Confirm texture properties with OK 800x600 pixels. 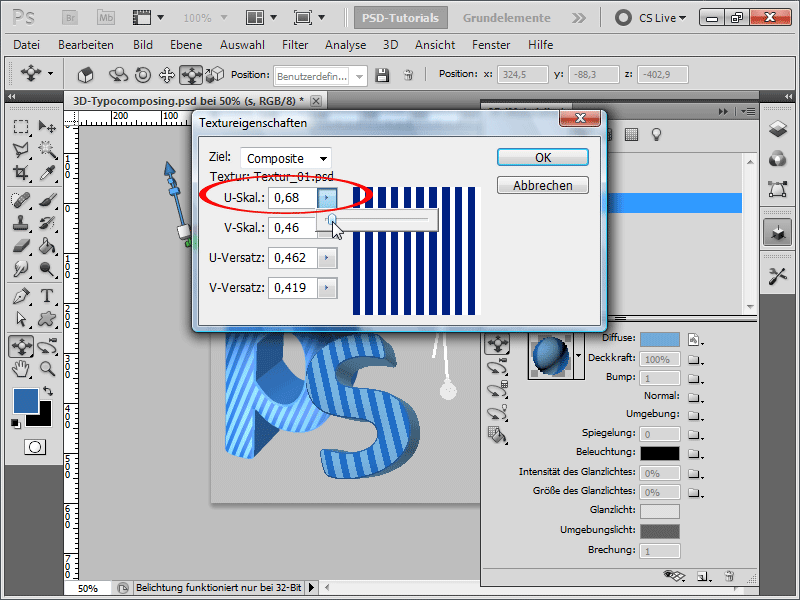point(543,157)
